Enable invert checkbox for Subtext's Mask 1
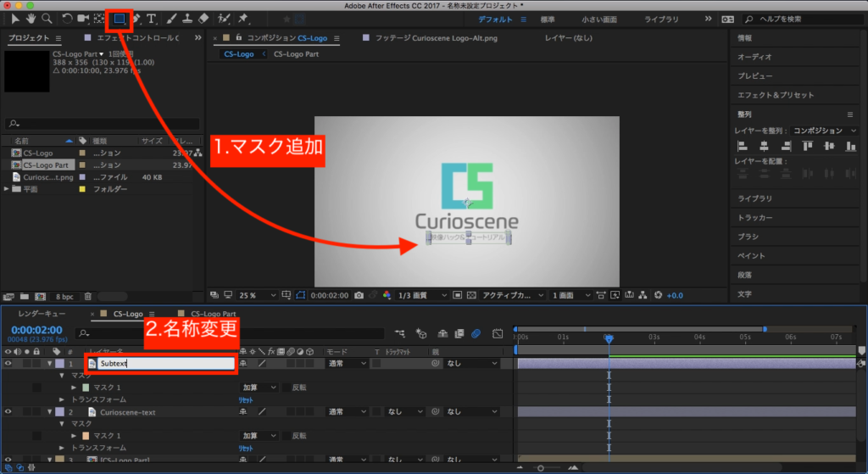 [286, 388]
